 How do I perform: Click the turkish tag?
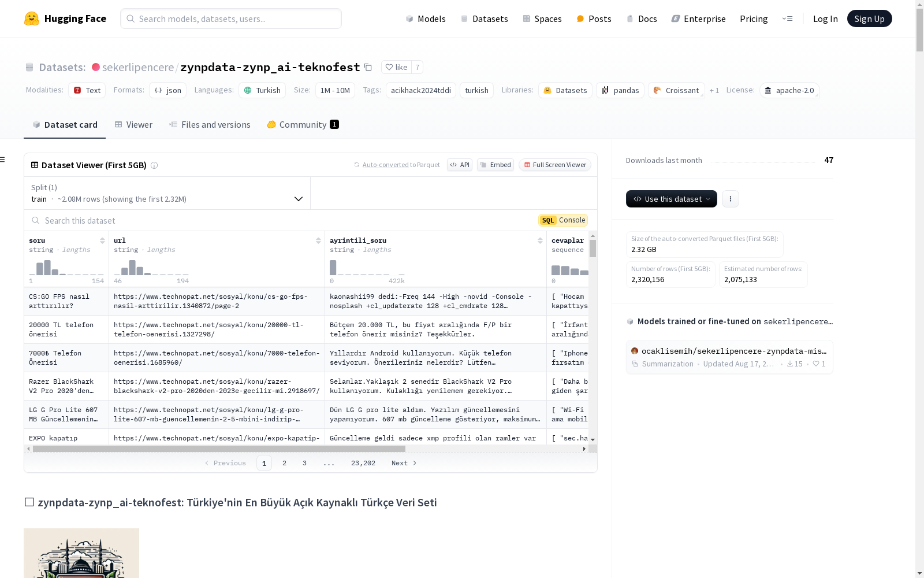click(476, 90)
